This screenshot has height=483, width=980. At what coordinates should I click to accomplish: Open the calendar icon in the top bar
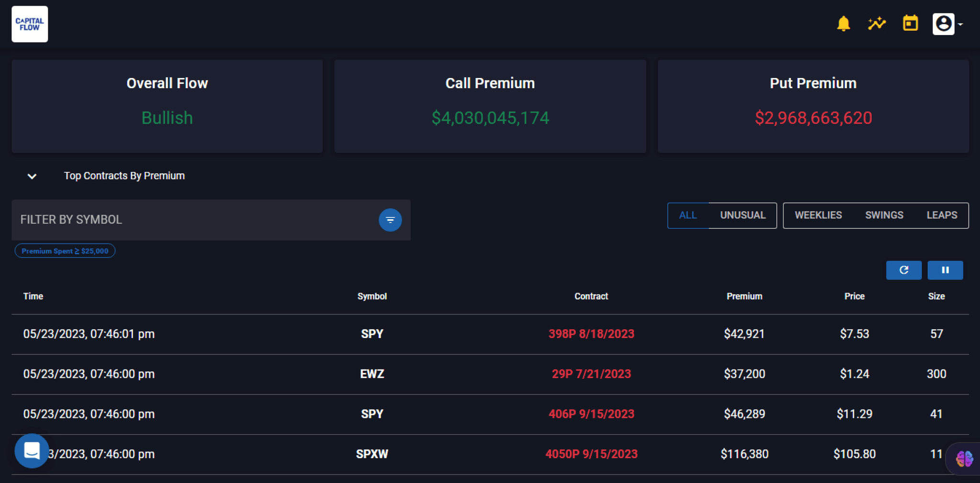pos(910,23)
